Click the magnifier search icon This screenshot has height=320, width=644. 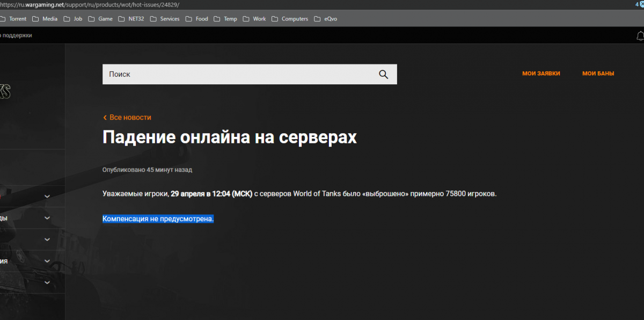[383, 75]
